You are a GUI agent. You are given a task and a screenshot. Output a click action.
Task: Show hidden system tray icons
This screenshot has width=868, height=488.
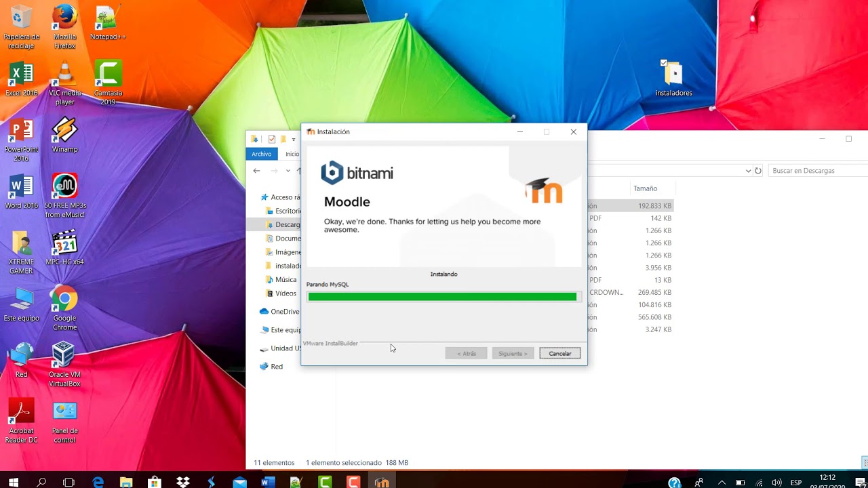(x=722, y=483)
